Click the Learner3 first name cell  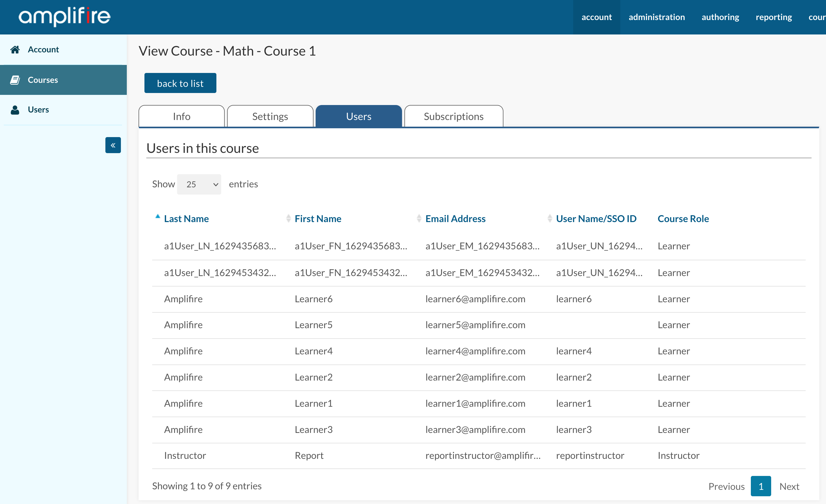(x=313, y=429)
